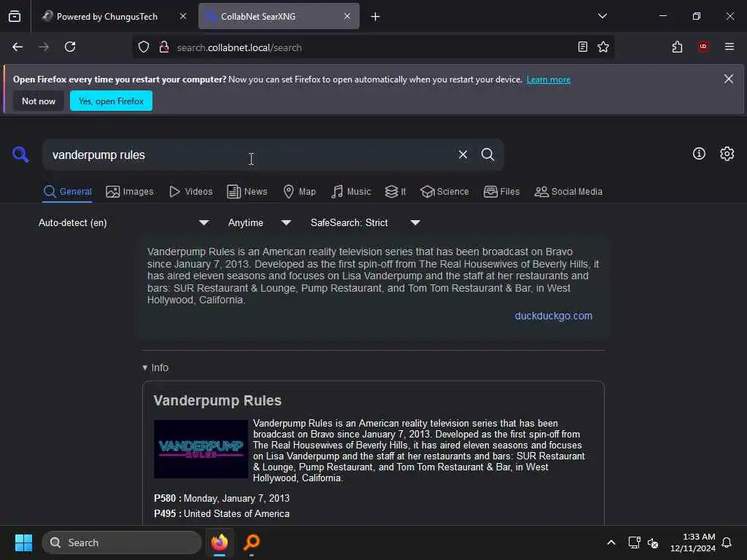
Task: Open uBlock Origin extension icon
Action: 703,47
